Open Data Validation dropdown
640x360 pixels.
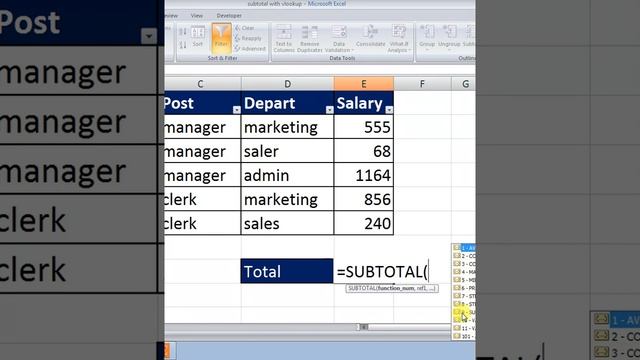(339, 38)
